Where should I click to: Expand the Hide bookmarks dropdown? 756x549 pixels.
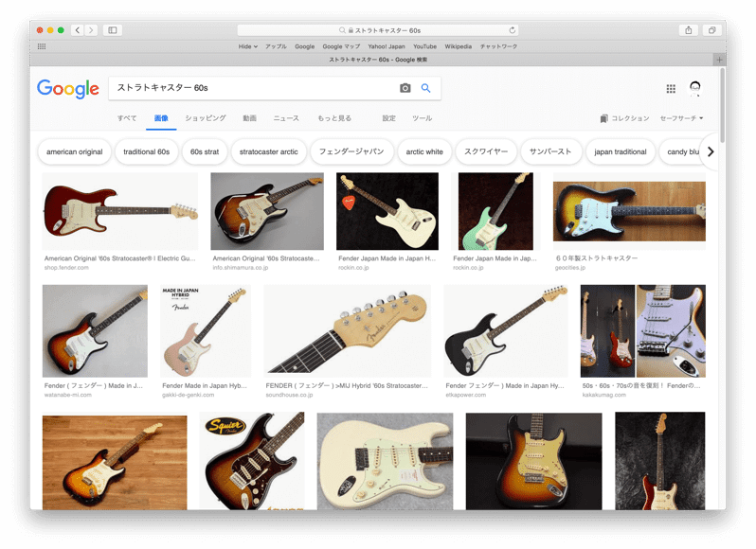coord(248,46)
